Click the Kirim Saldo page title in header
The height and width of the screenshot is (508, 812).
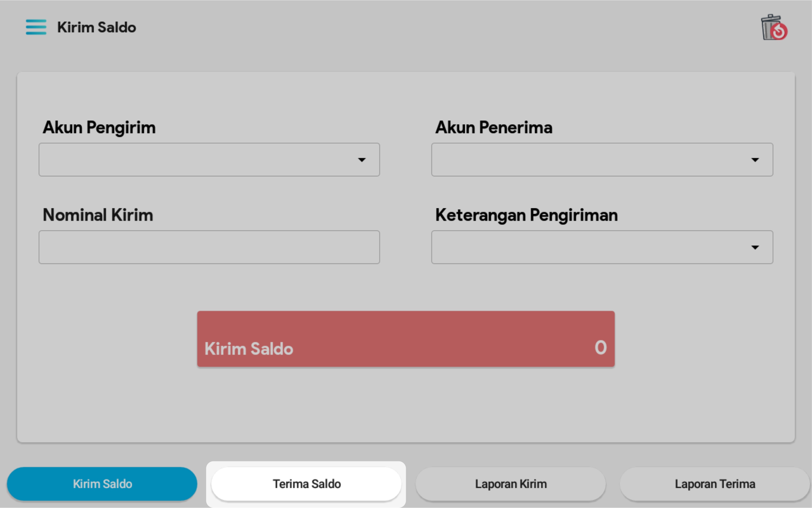[x=97, y=27]
